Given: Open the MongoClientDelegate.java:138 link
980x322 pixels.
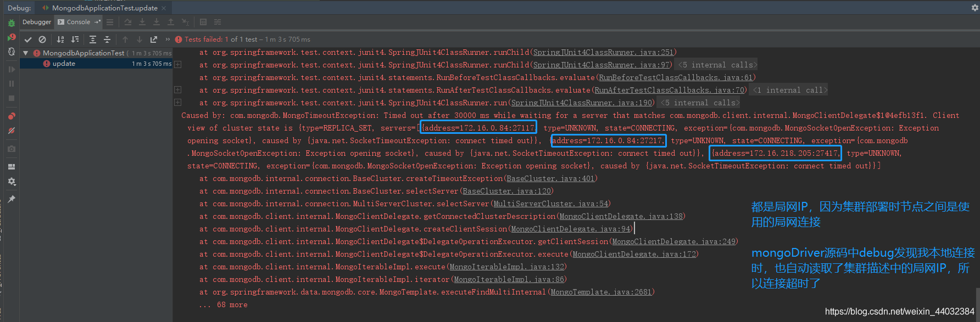Looking at the screenshot, I should (x=621, y=217).
